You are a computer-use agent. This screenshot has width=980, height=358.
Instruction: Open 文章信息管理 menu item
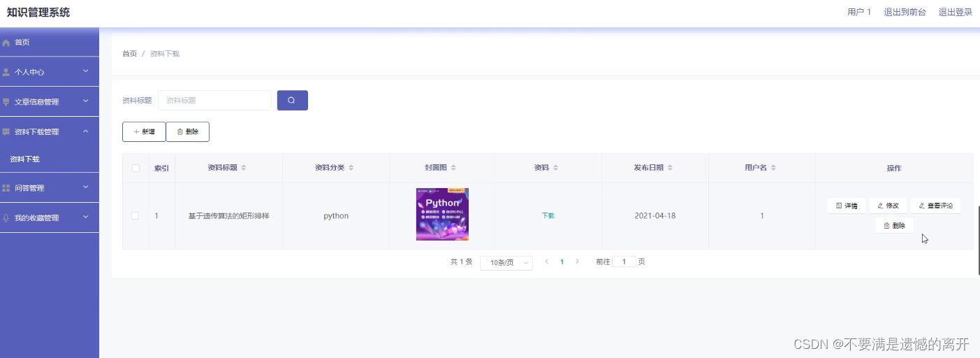point(50,102)
